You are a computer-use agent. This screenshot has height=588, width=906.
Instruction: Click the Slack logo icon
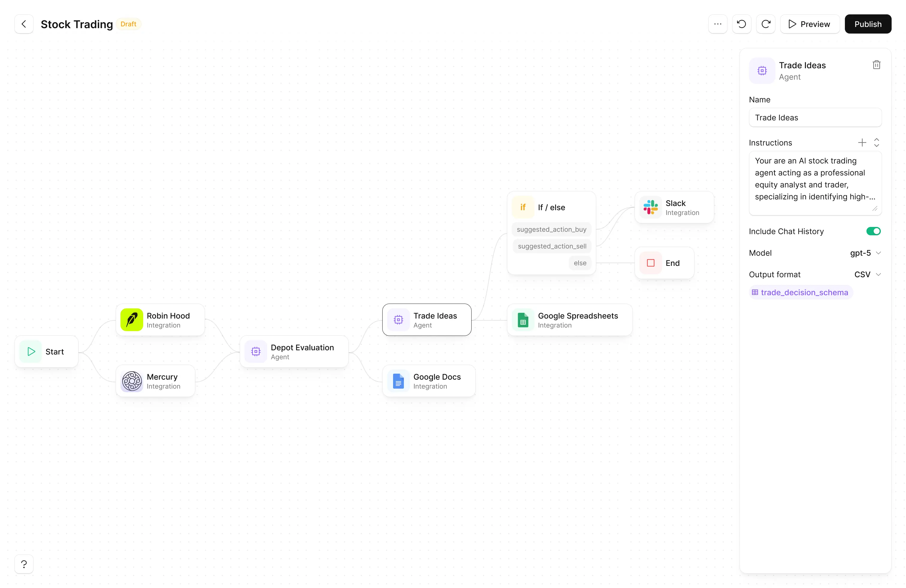650,207
